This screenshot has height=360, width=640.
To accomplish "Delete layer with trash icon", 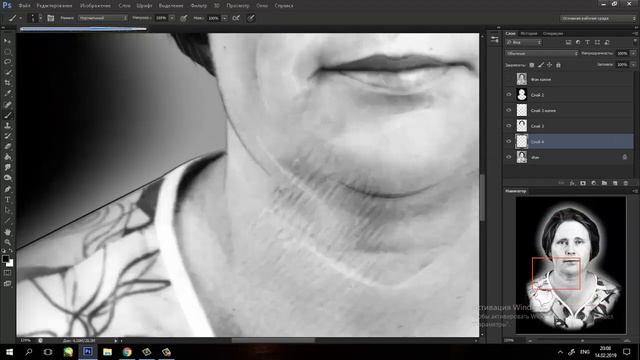I will (626, 183).
